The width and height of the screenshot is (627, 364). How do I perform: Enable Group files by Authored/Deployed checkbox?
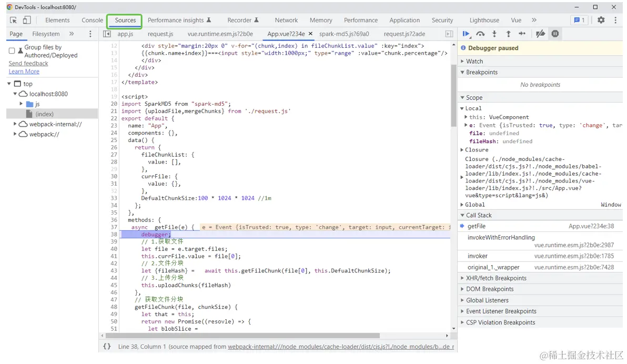coord(12,51)
